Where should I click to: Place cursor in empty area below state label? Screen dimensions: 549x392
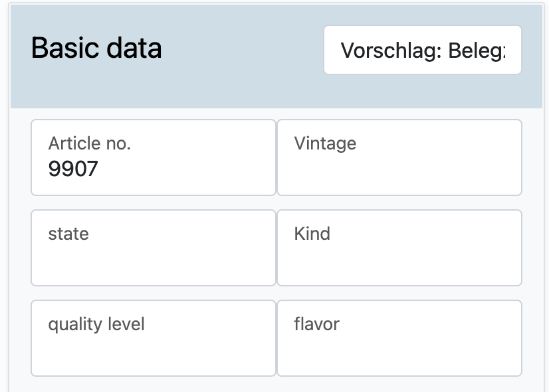point(153,264)
